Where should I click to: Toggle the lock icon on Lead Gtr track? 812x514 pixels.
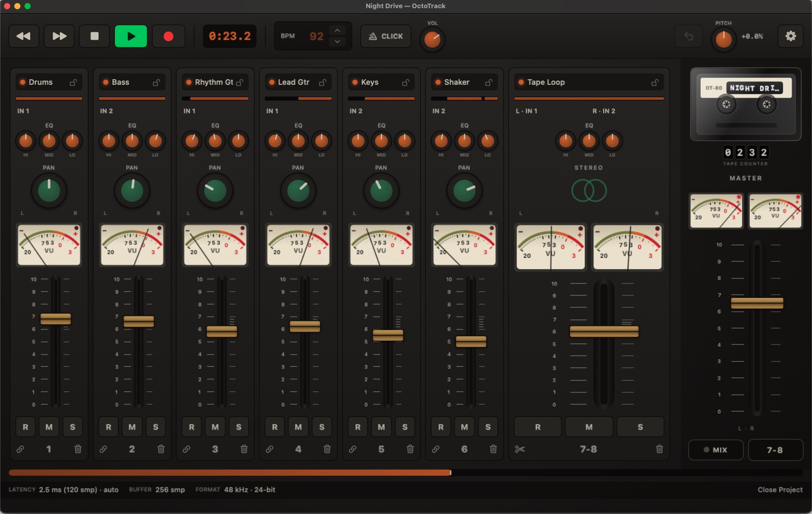[x=323, y=82]
